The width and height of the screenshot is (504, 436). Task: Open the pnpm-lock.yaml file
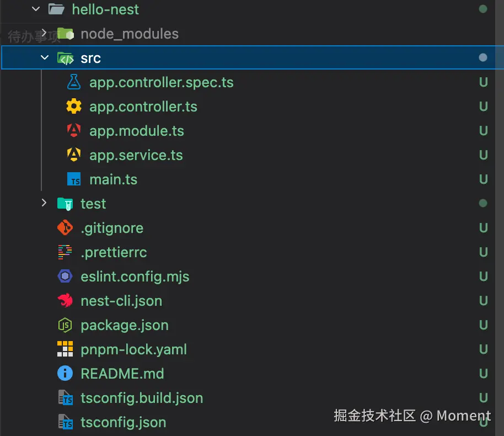[133, 349]
